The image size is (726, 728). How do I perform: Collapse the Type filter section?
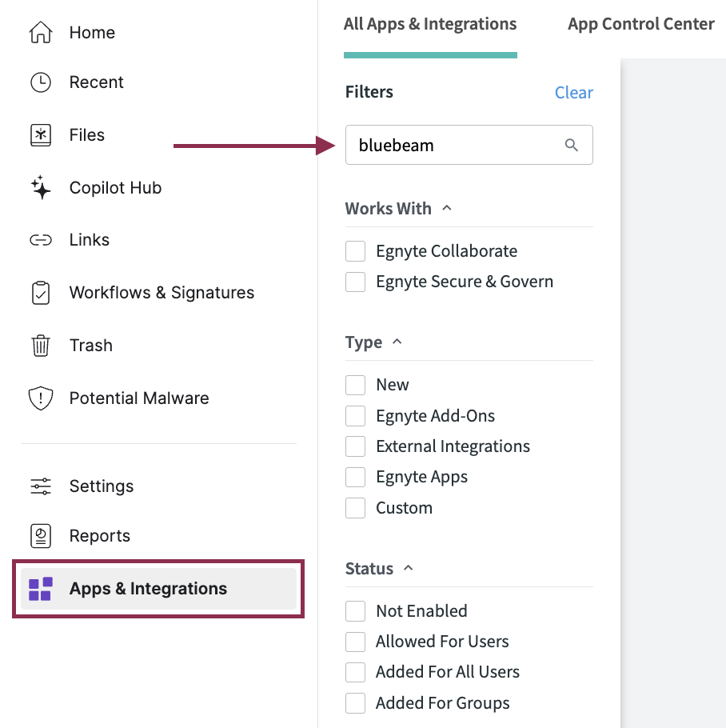coord(397,342)
